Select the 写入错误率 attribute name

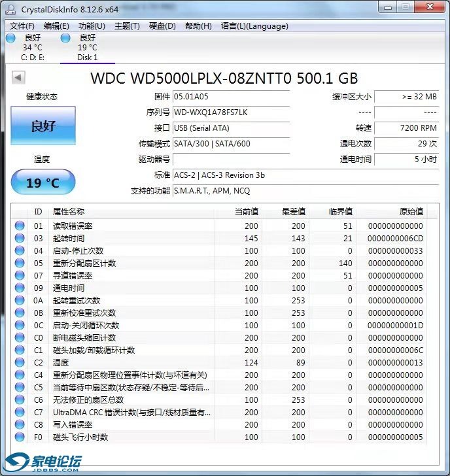click(73, 425)
